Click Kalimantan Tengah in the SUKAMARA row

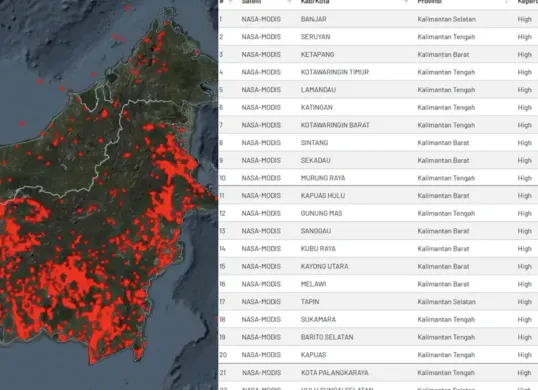click(446, 319)
